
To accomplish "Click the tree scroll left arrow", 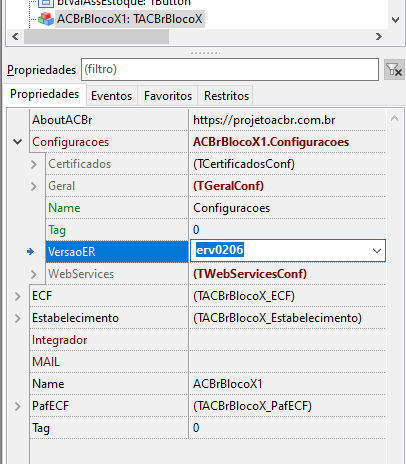I will pos(15,36).
